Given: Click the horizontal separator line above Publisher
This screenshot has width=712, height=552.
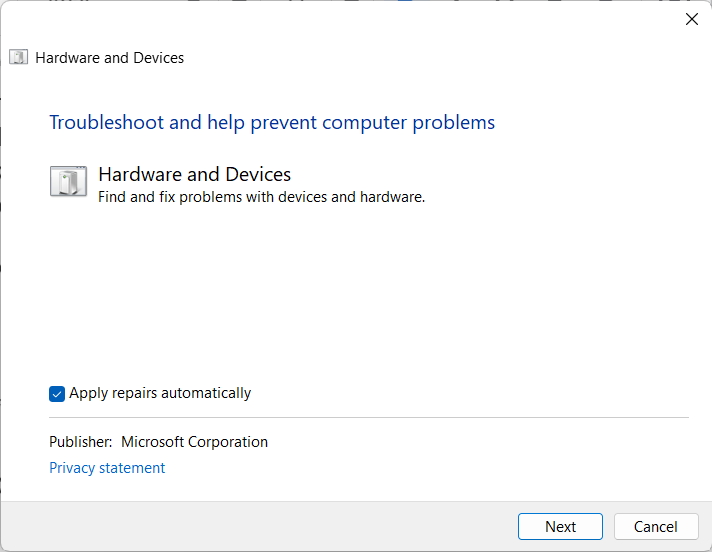Looking at the screenshot, I should 368,417.
